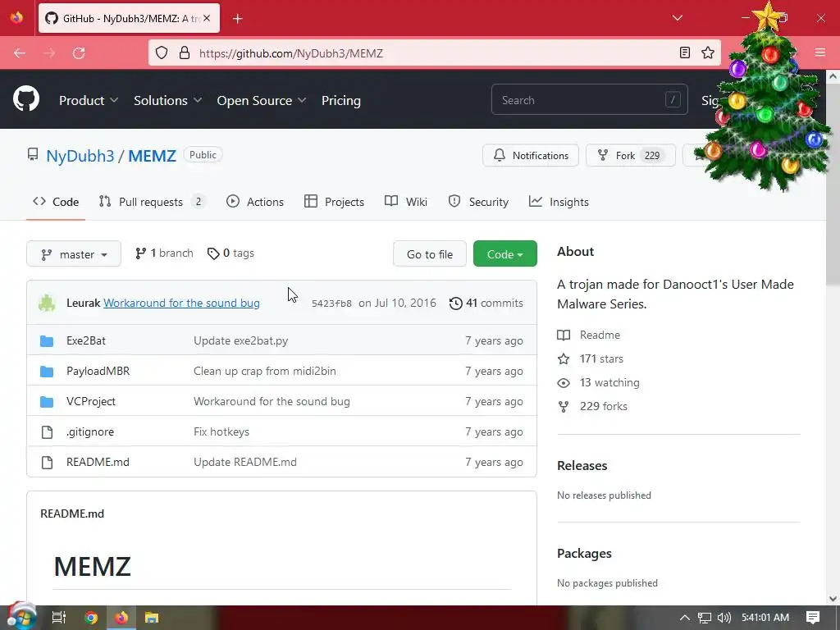Open the Wiki tab

pos(406,202)
